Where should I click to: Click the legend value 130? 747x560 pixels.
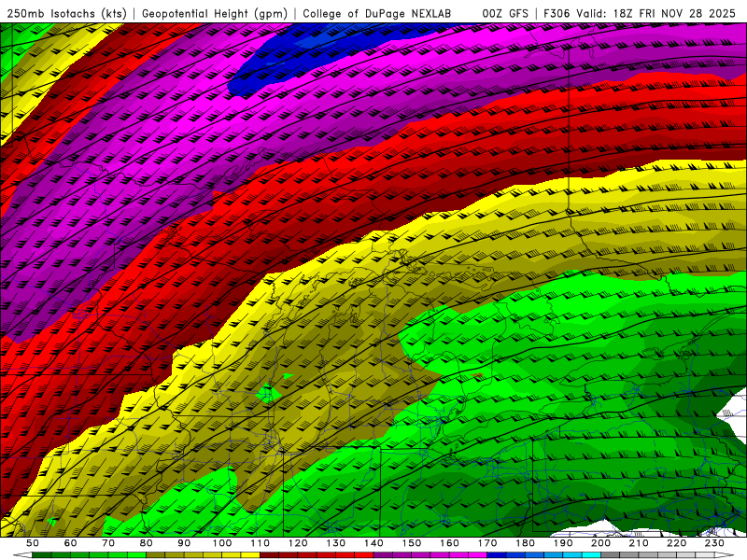click(336, 543)
